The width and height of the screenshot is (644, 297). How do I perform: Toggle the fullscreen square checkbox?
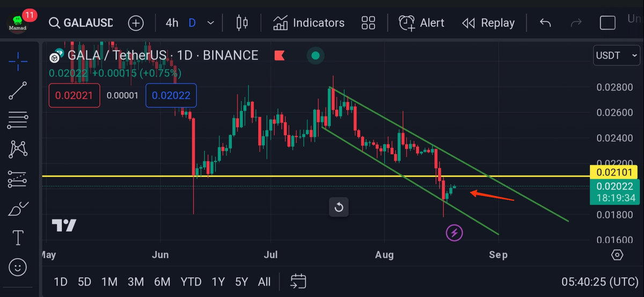[x=608, y=23]
